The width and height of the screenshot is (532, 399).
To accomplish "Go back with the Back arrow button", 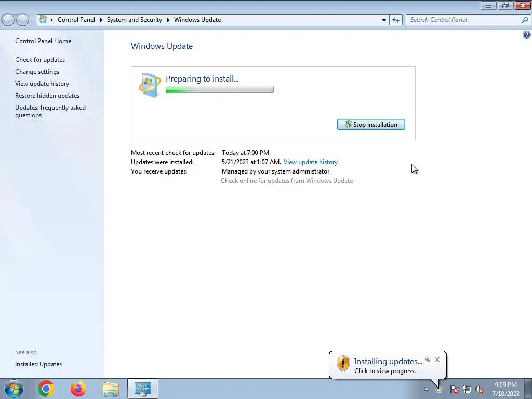I will click(8, 20).
